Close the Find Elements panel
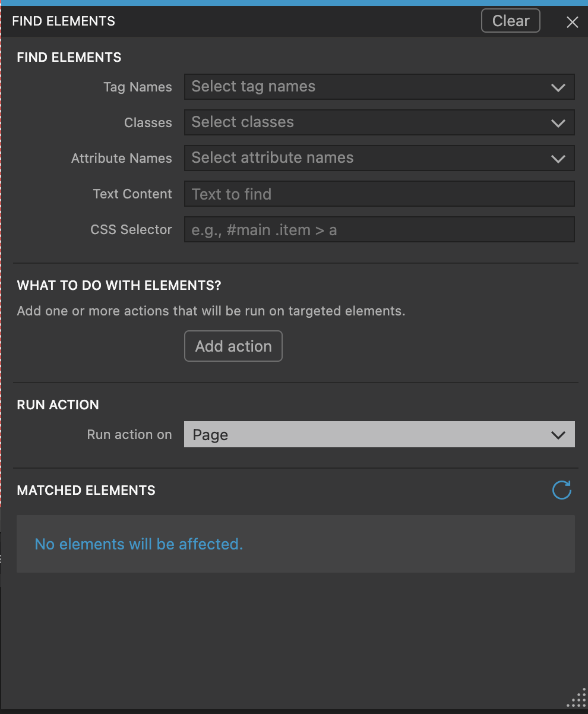Image resolution: width=588 pixels, height=714 pixels. pyautogui.click(x=573, y=23)
